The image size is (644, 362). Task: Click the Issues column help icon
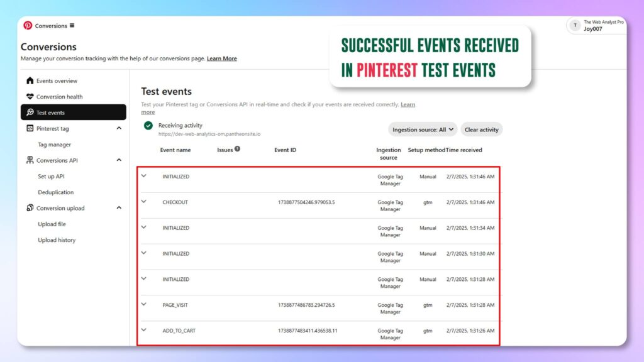point(237,149)
